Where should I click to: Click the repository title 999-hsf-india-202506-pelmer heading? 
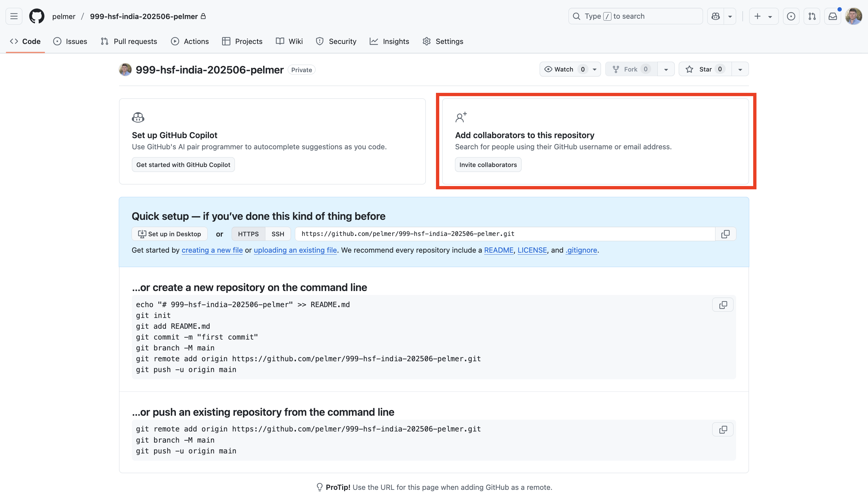click(x=209, y=70)
